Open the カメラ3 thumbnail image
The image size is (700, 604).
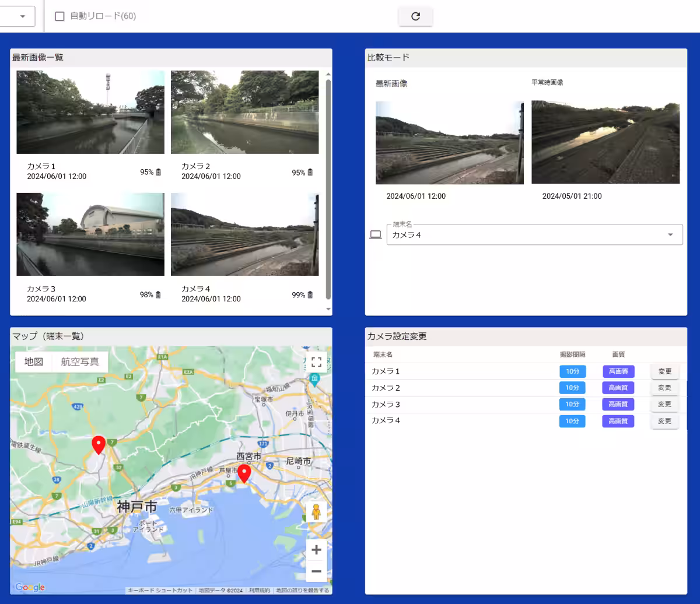[x=90, y=234]
